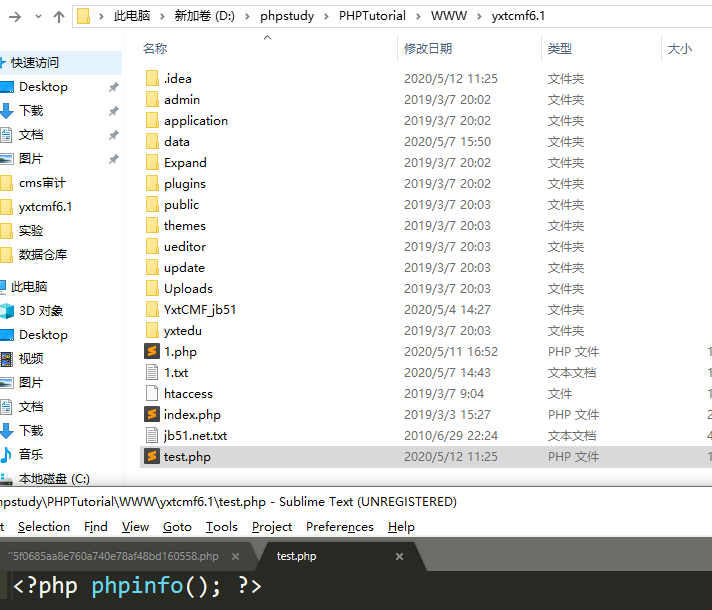Select 此电脑 in navigation pane

29,287
